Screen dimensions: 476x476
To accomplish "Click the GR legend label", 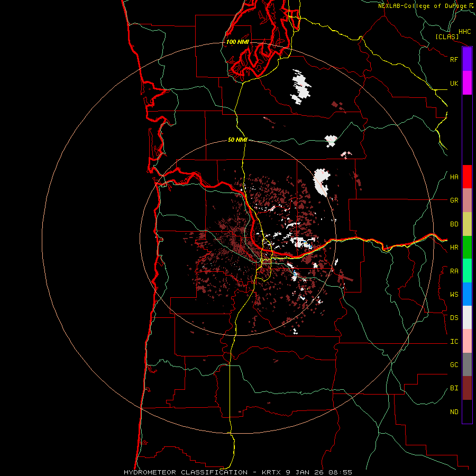I will [454, 200].
